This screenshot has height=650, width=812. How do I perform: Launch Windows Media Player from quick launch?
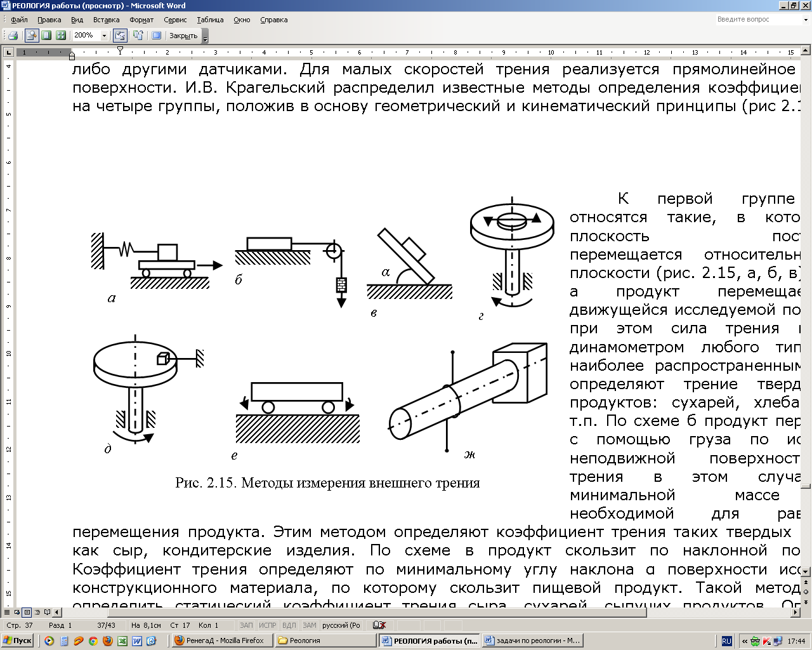[49, 641]
